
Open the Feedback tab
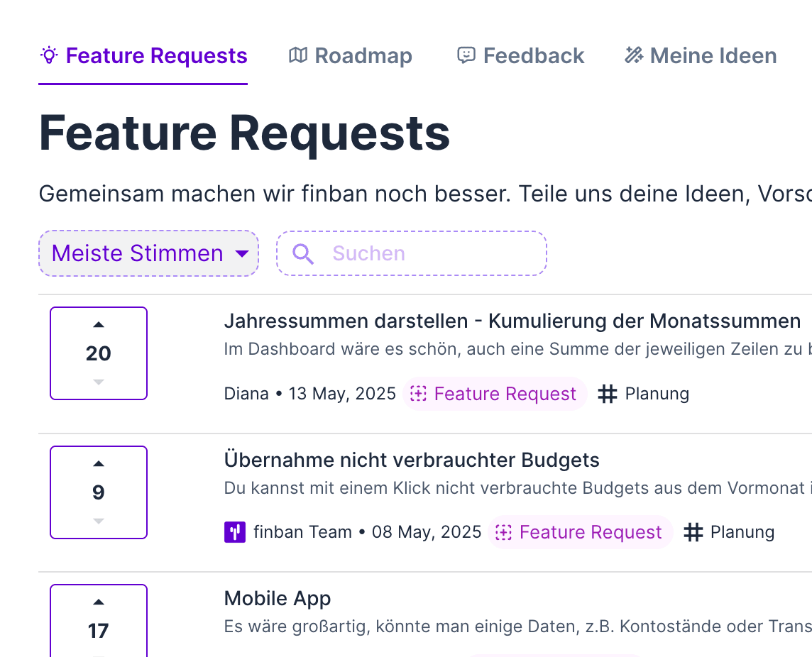(x=520, y=56)
